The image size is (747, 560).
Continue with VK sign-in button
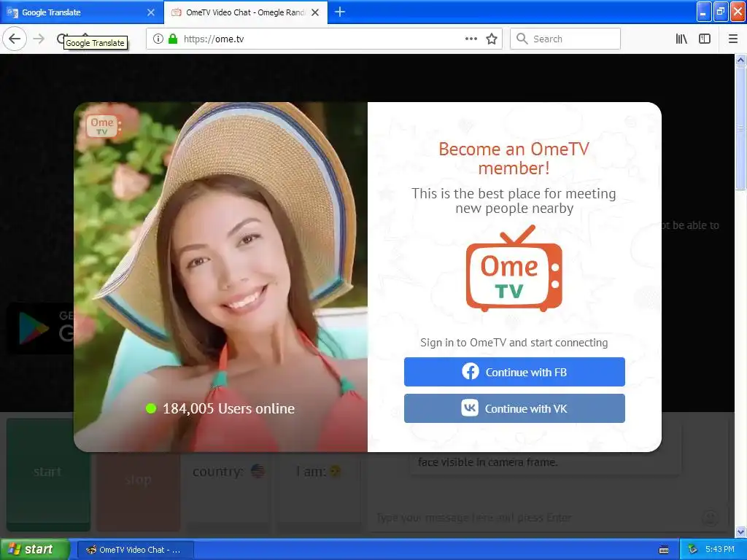[x=514, y=408]
